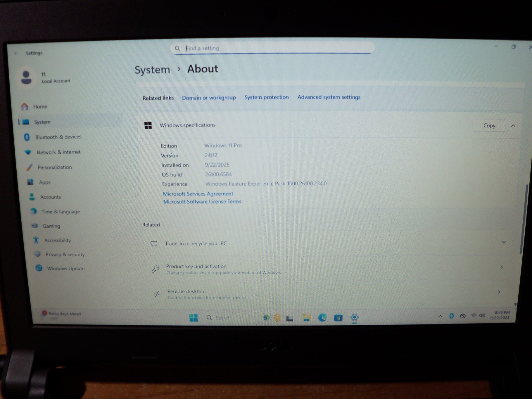Open the System protection link
The height and width of the screenshot is (399, 532).
pos(267,97)
